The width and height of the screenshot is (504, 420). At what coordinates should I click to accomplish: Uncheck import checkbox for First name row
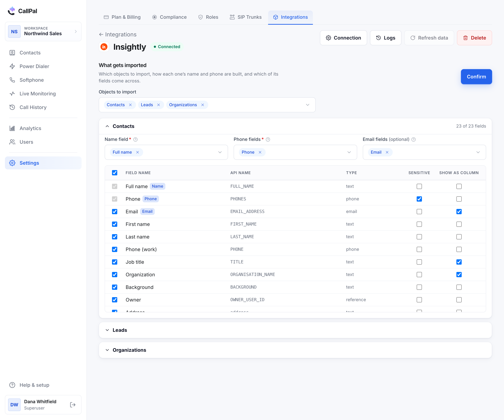click(115, 224)
